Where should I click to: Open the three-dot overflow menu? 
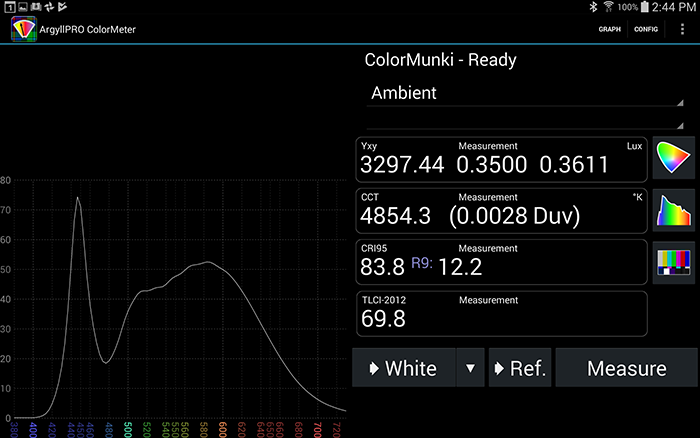[681, 29]
